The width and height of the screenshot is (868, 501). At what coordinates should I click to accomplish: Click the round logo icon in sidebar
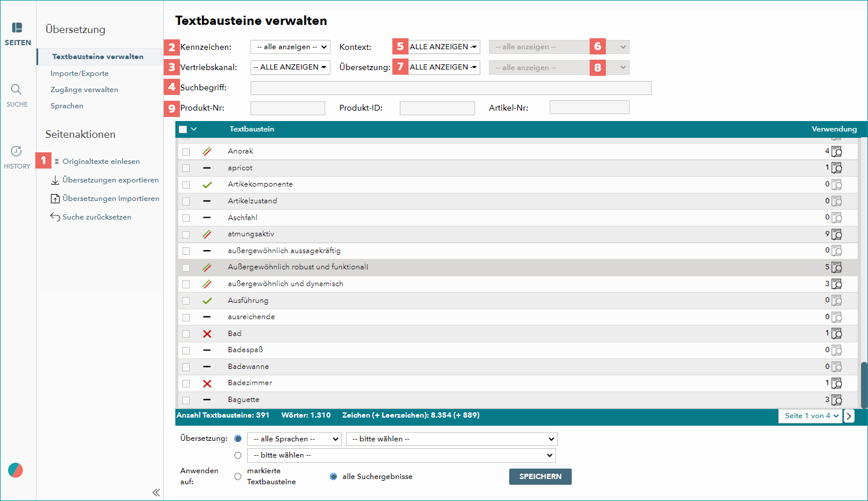(16, 470)
